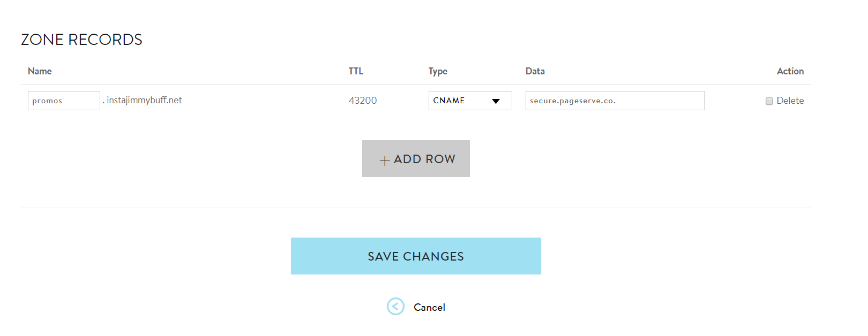Click the Name column header
The width and height of the screenshot is (868, 336).
(40, 71)
